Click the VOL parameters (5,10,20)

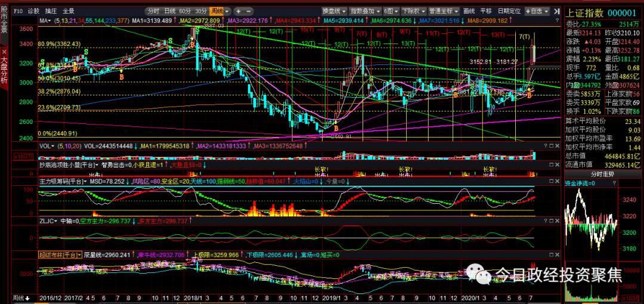69,146
